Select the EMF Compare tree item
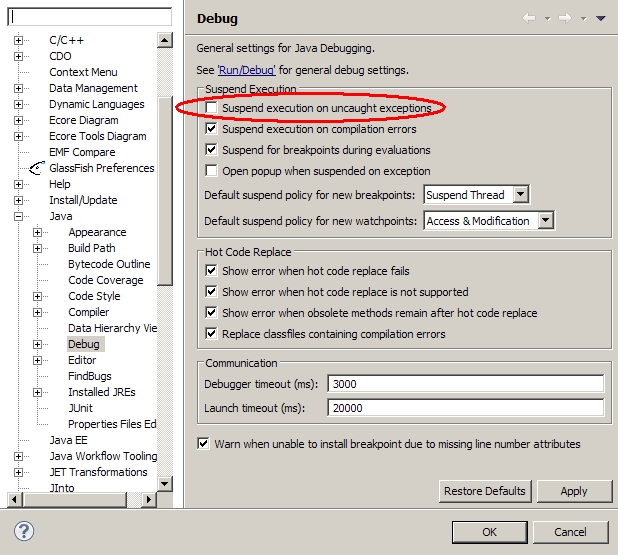This screenshot has height=555, width=618. point(82,152)
